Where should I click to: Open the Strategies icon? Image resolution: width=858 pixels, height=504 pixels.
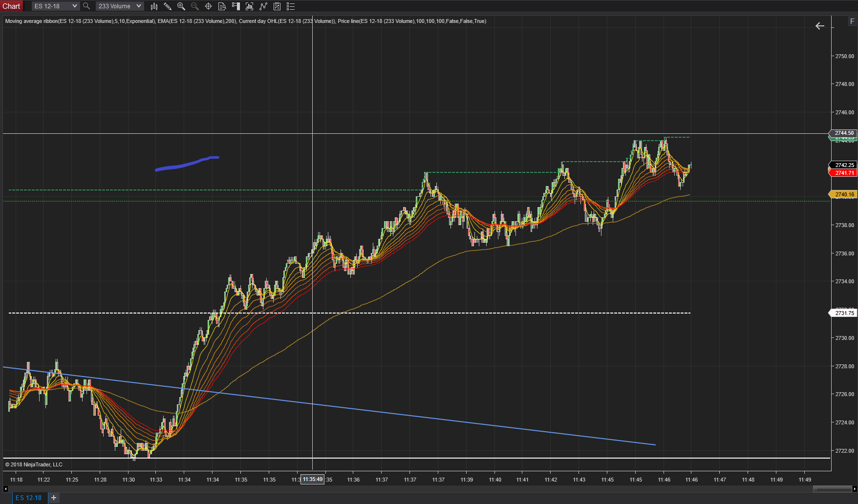[x=263, y=6]
